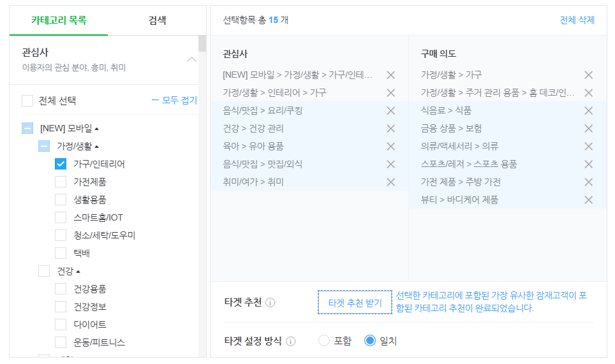Check the 스마트홈/IOT checkbox
This screenshot has height=364, width=615.
(x=61, y=217)
